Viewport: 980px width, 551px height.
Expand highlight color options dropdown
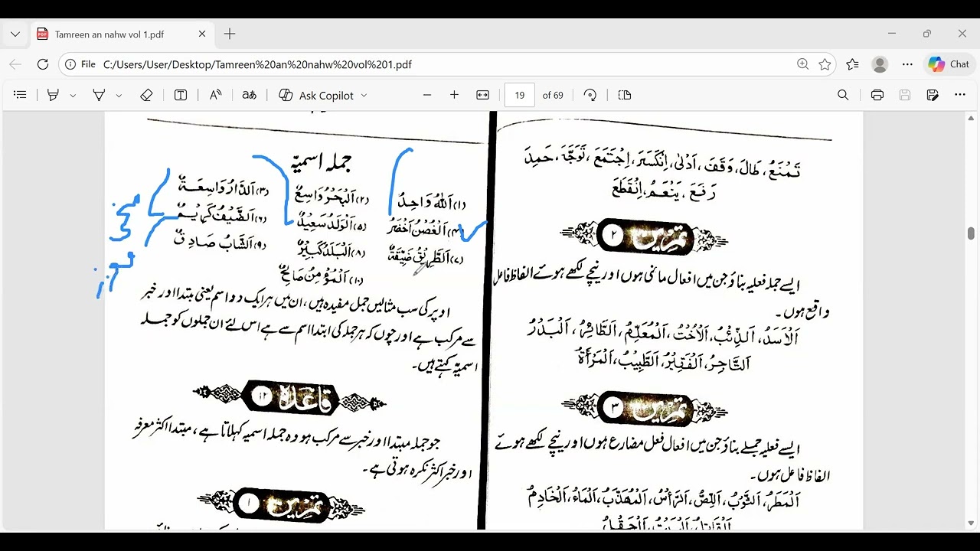click(73, 96)
